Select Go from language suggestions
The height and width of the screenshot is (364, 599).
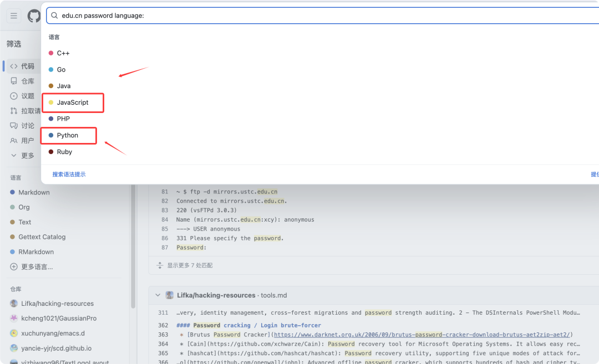(x=61, y=69)
